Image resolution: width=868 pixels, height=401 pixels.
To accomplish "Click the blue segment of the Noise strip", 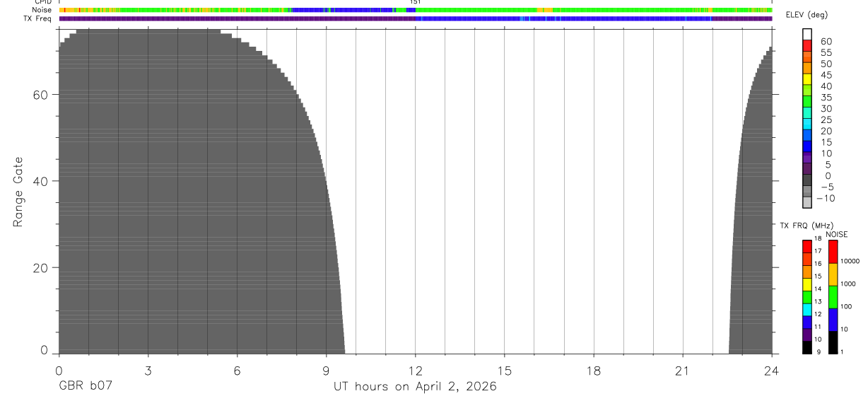I will coord(343,10).
